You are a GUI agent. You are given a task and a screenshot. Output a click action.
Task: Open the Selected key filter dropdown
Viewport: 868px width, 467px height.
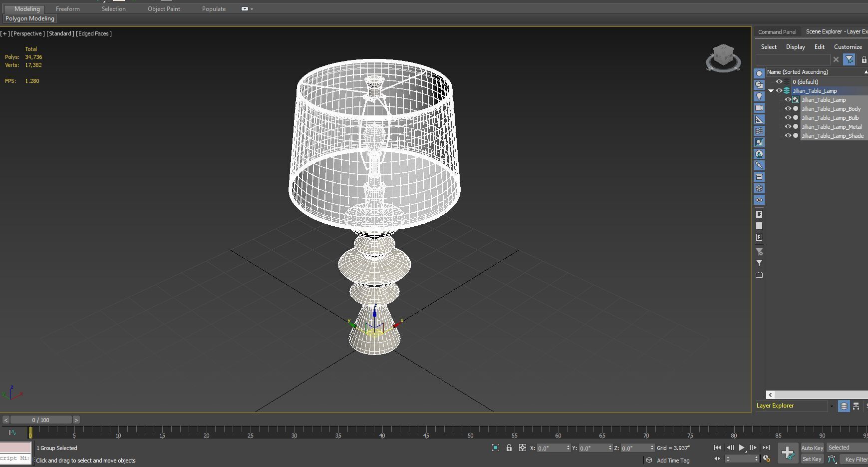click(x=847, y=448)
